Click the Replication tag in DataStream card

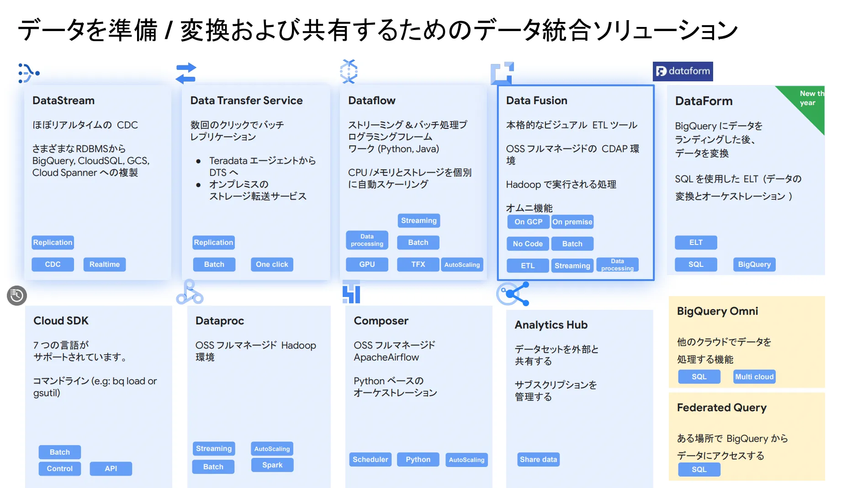pos(53,242)
